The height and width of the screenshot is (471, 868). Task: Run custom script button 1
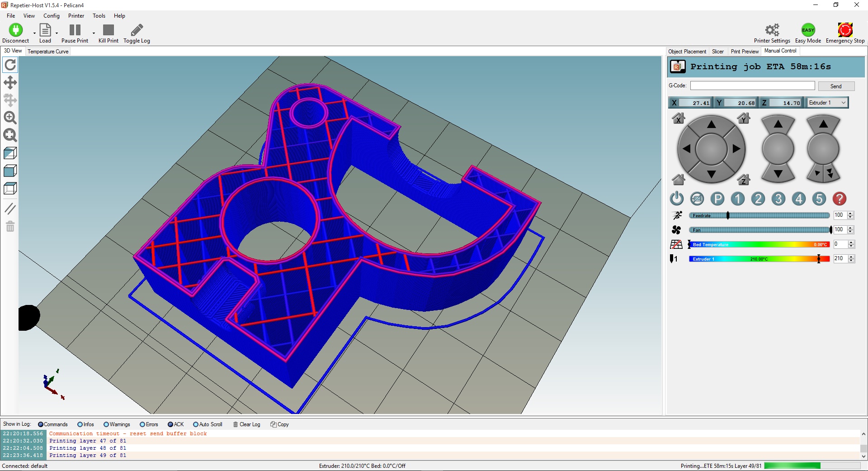[x=738, y=199]
